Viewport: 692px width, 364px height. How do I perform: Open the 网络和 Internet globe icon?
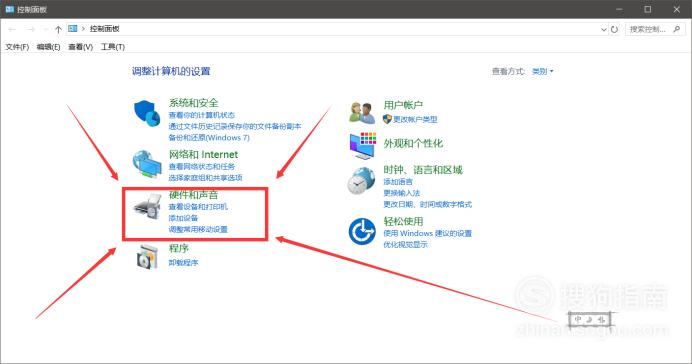click(x=147, y=164)
